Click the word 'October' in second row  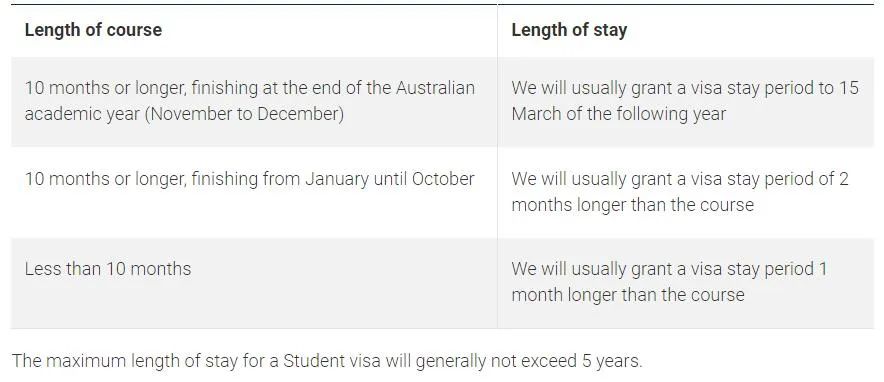[x=443, y=179]
